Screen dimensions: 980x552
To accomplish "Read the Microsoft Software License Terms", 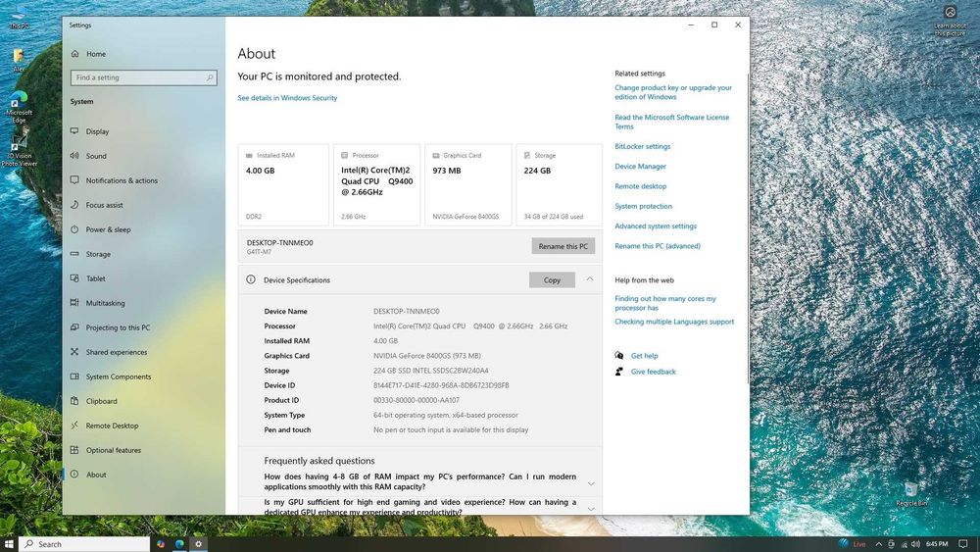I will [672, 122].
